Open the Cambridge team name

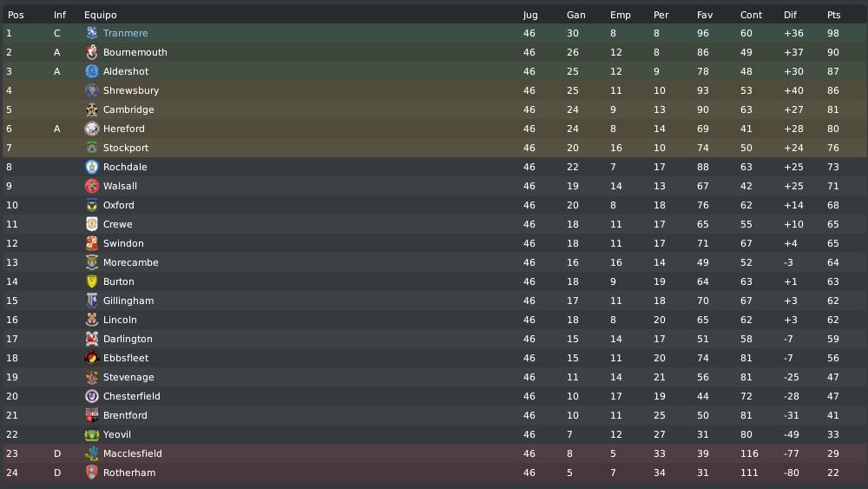[x=128, y=109]
